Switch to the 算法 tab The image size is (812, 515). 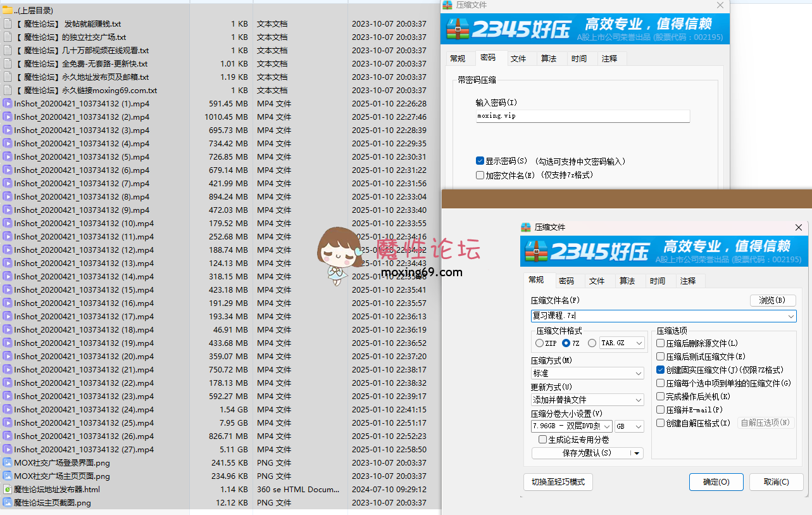point(629,280)
